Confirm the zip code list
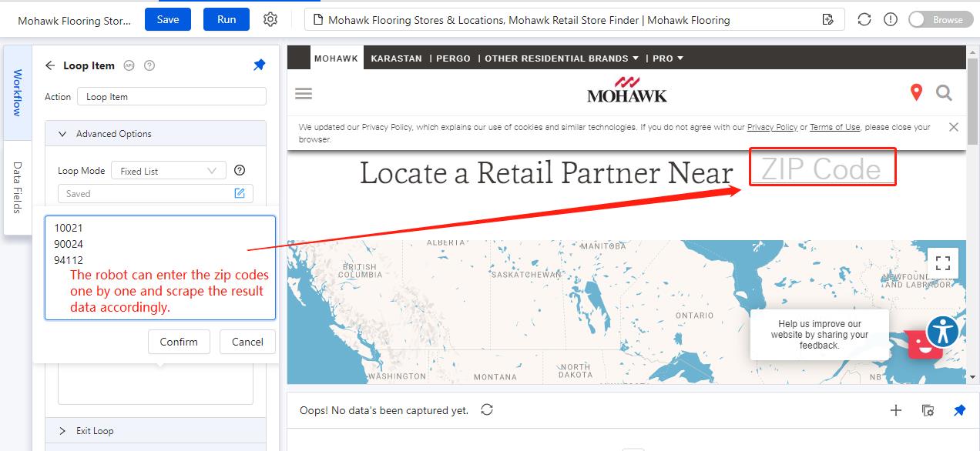This screenshot has height=451, width=980. pos(179,342)
